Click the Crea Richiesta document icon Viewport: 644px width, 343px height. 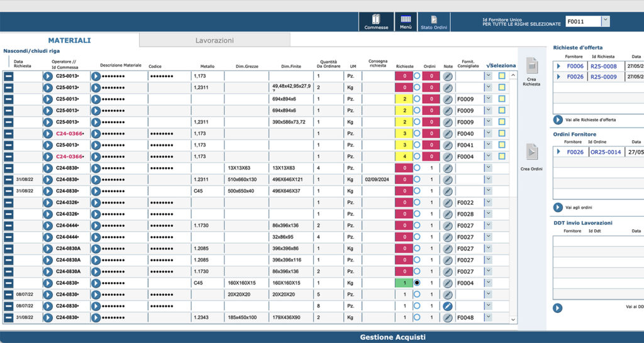(532, 65)
